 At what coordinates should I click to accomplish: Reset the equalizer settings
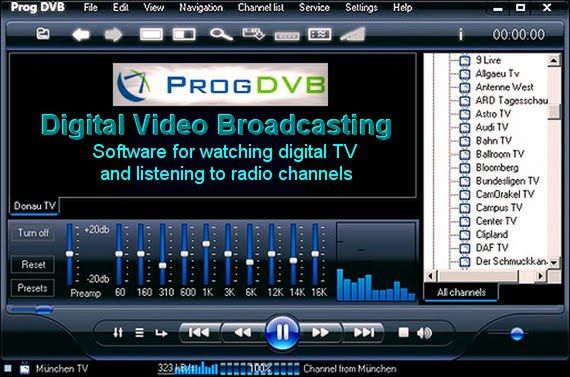click(x=33, y=264)
